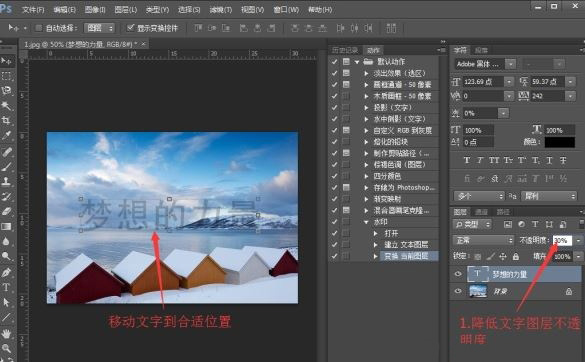Open the 犀利 anti-aliasing dropdown
The width and height of the screenshot is (585, 362).
click(549, 196)
